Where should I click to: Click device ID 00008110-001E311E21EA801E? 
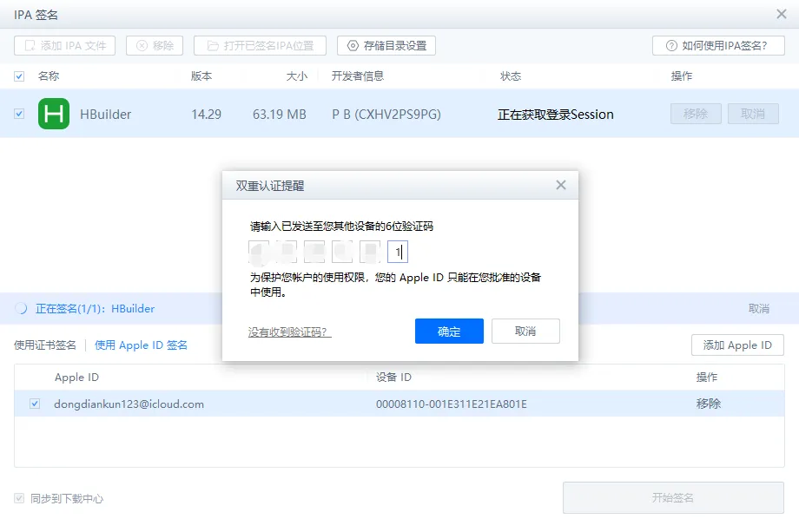click(452, 404)
